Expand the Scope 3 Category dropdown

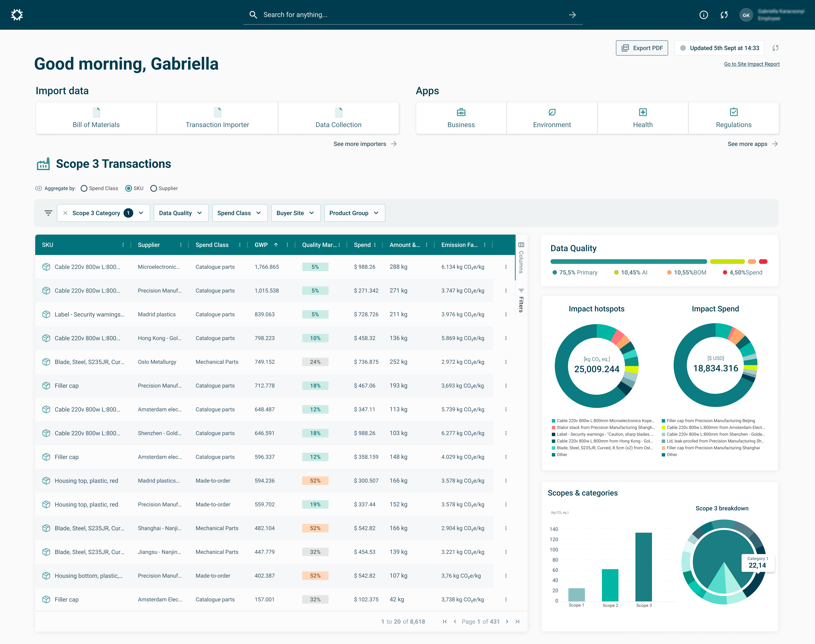[x=141, y=213]
